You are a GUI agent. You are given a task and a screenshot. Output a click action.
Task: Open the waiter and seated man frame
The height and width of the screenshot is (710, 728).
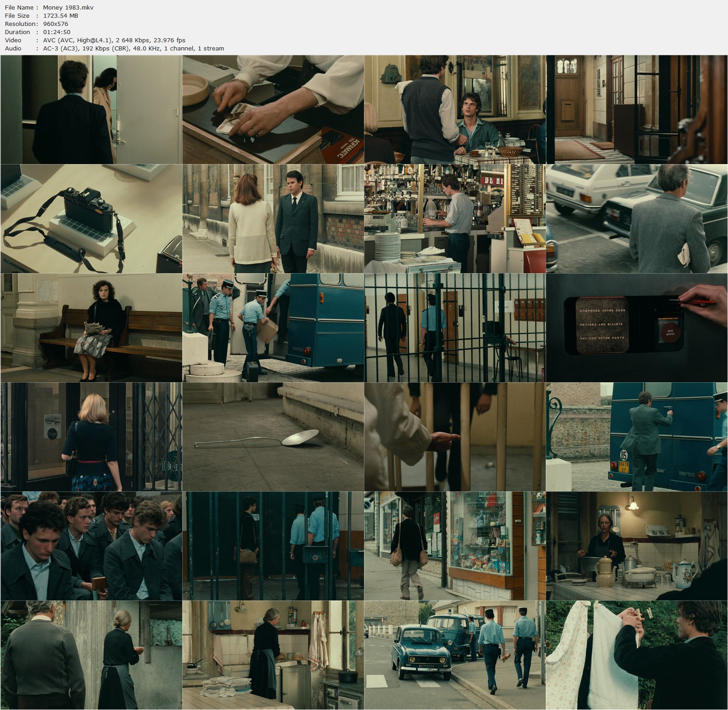(455, 110)
